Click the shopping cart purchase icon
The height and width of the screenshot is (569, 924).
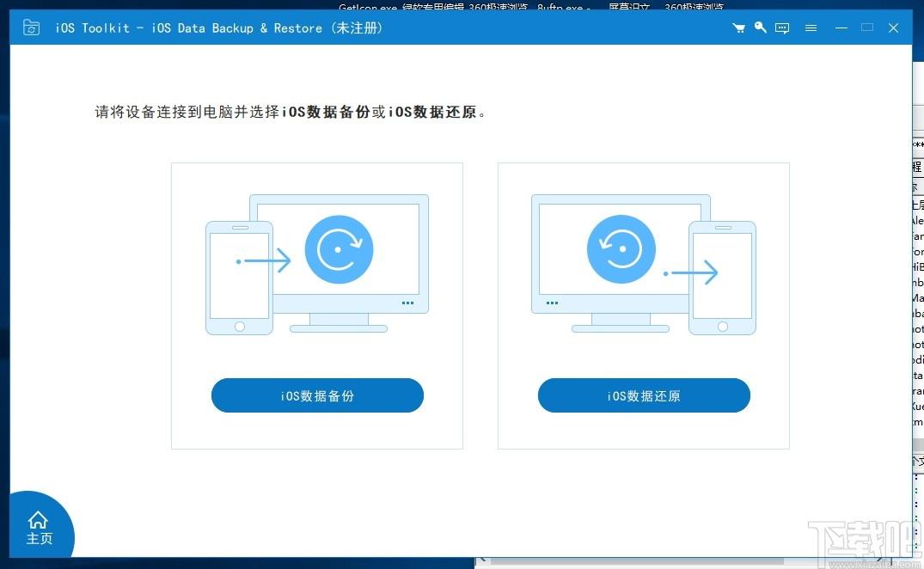click(x=738, y=28)
